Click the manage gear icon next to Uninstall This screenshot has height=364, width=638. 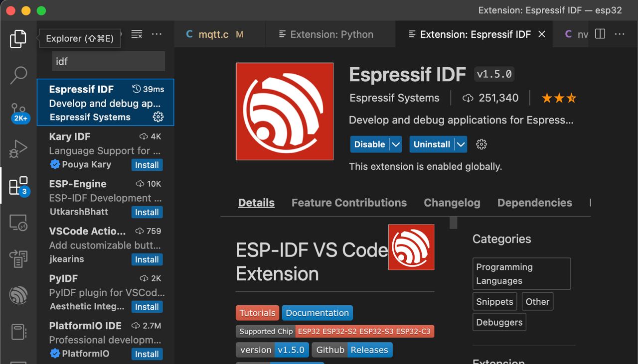point(481,144)
